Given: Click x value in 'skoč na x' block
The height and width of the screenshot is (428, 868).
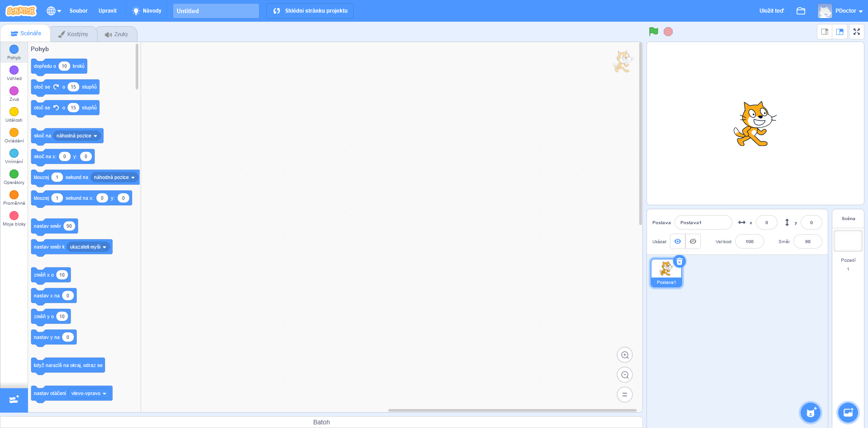Looking at the screenshot, I should 65,156.
